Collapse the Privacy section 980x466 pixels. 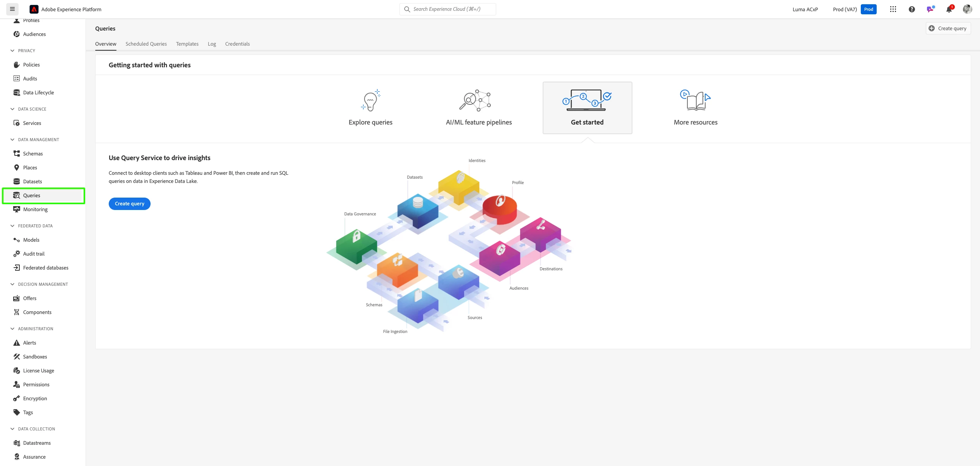(12, 51)
